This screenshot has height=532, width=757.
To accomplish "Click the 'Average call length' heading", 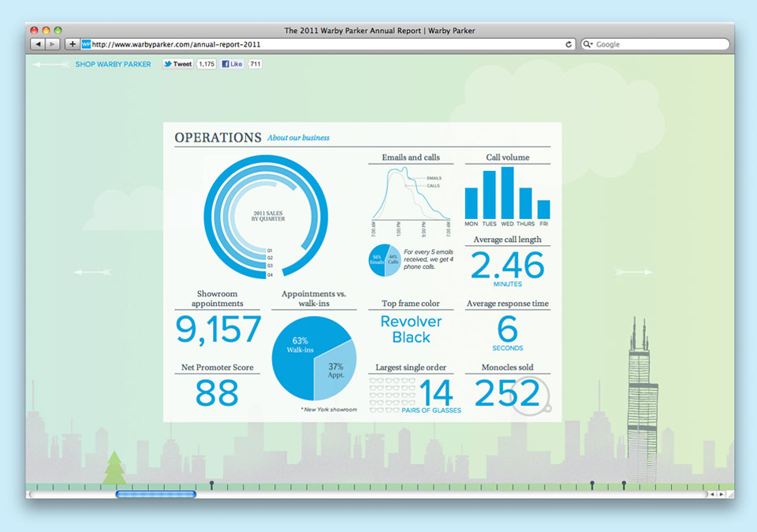I will click(507, 240).
